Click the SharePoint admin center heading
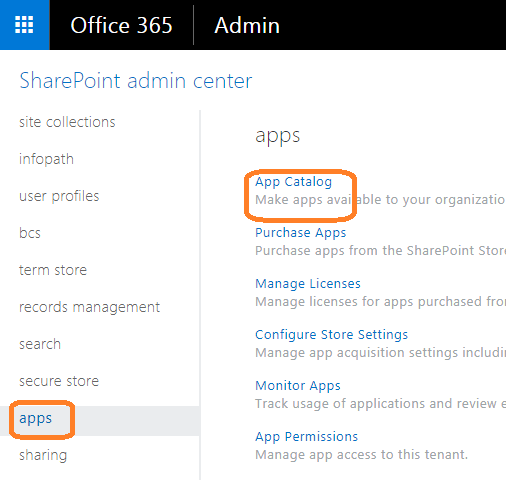Image resolution: width=506 pixels, height=480 pixels. click(136, 80)
